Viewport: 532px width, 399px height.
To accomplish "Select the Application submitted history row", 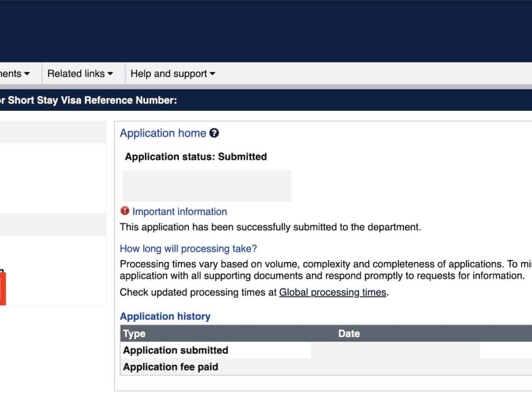I will (x=176, y=350).
